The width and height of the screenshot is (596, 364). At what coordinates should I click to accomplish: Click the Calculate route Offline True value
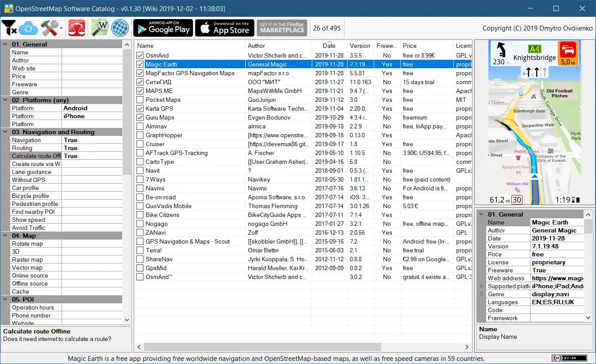pyautogui.click(x=92, y=156)
